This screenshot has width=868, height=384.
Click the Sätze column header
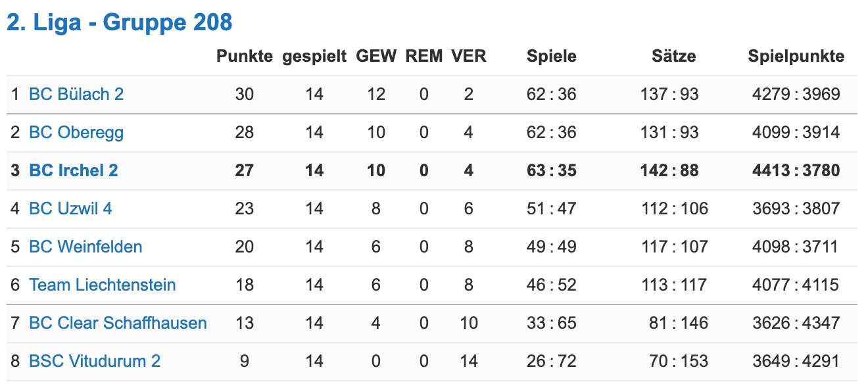[674, 57]
